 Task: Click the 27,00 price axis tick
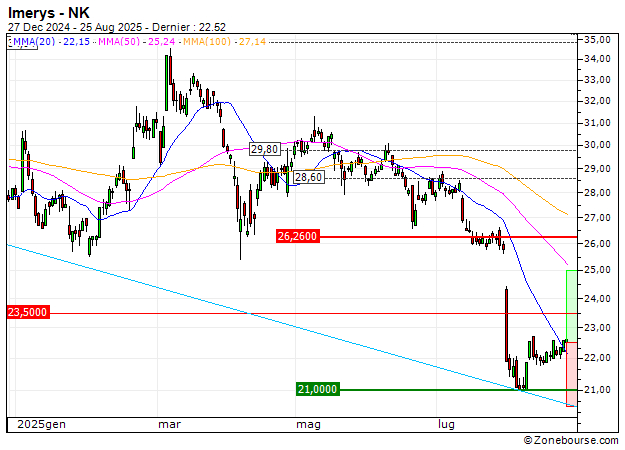[597, 218]
